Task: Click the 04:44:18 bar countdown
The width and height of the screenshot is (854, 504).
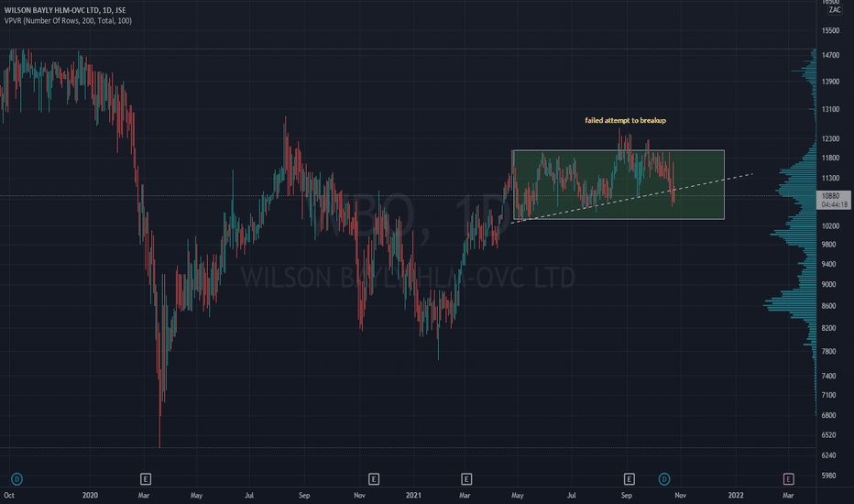Action: pos(835,204)
